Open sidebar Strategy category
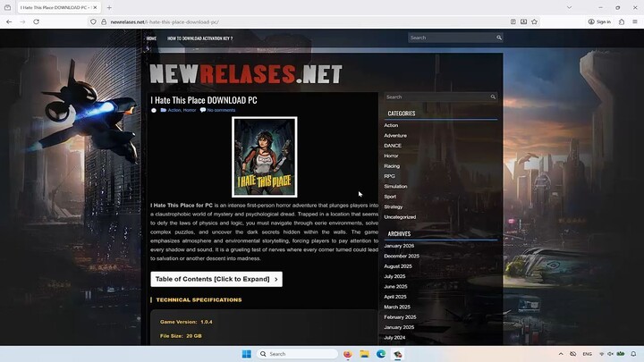644x362 pixels. pos(394,206)
